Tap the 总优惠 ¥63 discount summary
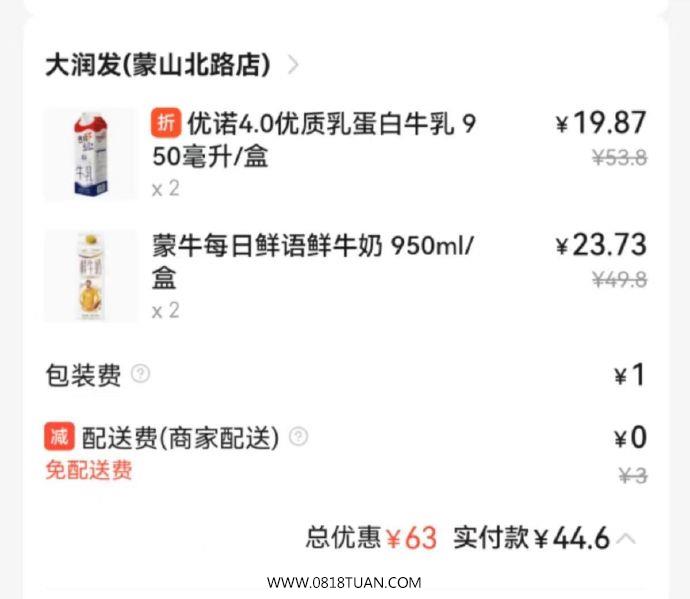Viewport: 690px width, 599px height. (x=371, y=537)
